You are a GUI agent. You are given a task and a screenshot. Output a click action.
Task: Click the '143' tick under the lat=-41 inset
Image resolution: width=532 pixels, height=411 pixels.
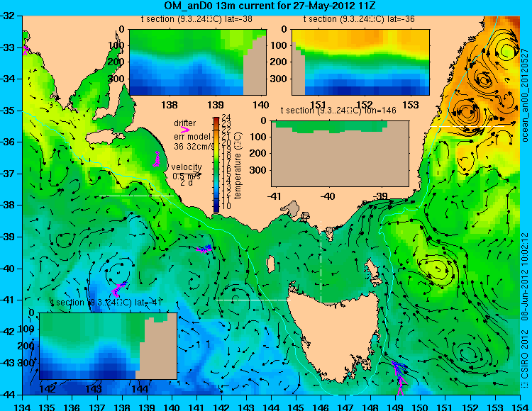click(x=94, y=388)
